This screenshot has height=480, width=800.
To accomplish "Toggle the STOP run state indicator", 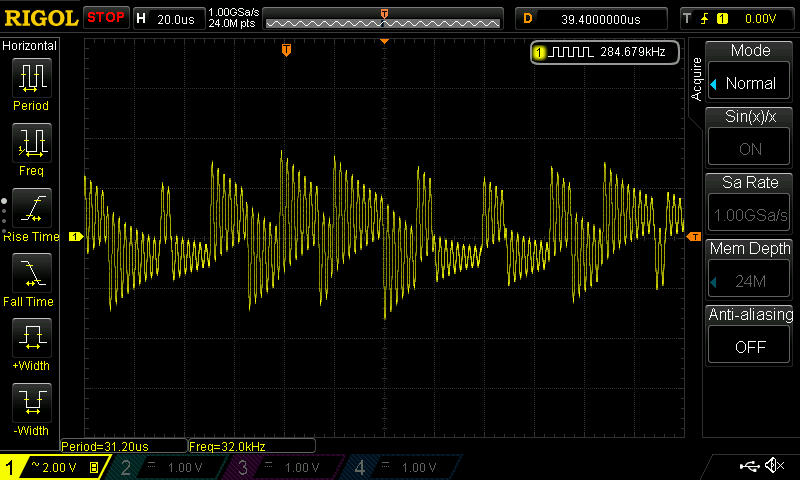I will coord(106,17).
